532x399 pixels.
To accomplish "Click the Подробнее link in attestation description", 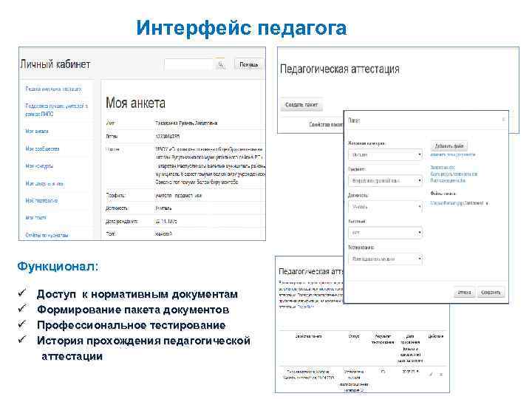I will (x=306, y=307).
